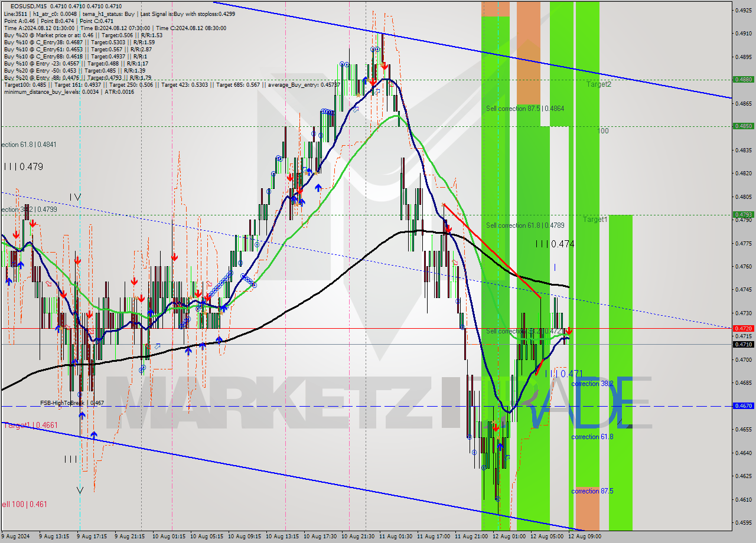This screenshot has height=543, width=756.
Task: Click the '11 Aug 17:00' time label
Action: (434, 537)
